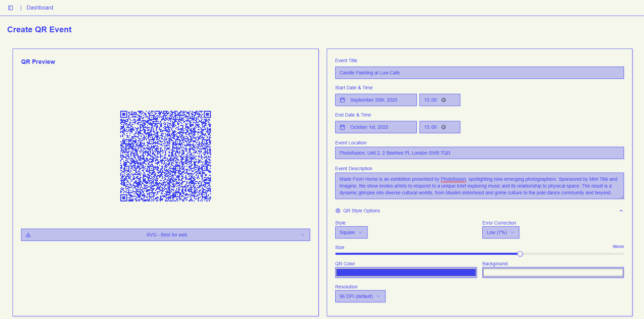The image size is (644, 319).
Task: Open end date picker October 1st, 2025
Action: tap(376, 127)
